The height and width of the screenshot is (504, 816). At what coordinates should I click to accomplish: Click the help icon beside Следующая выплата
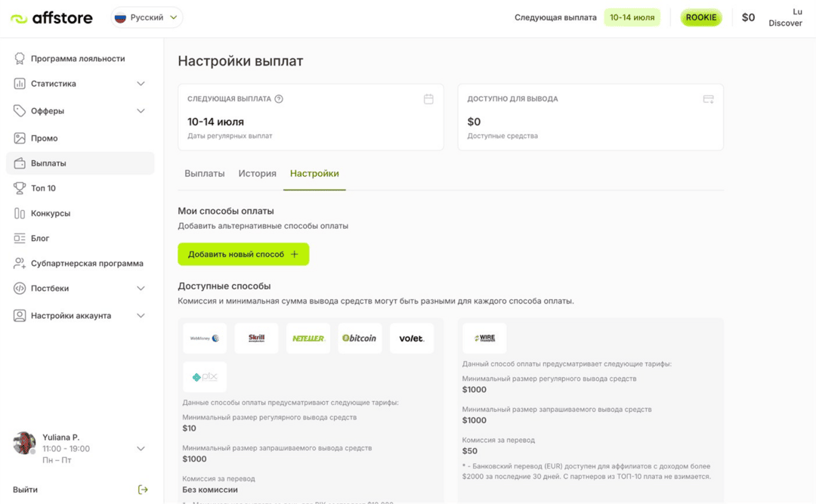click(x=279, y=99)
